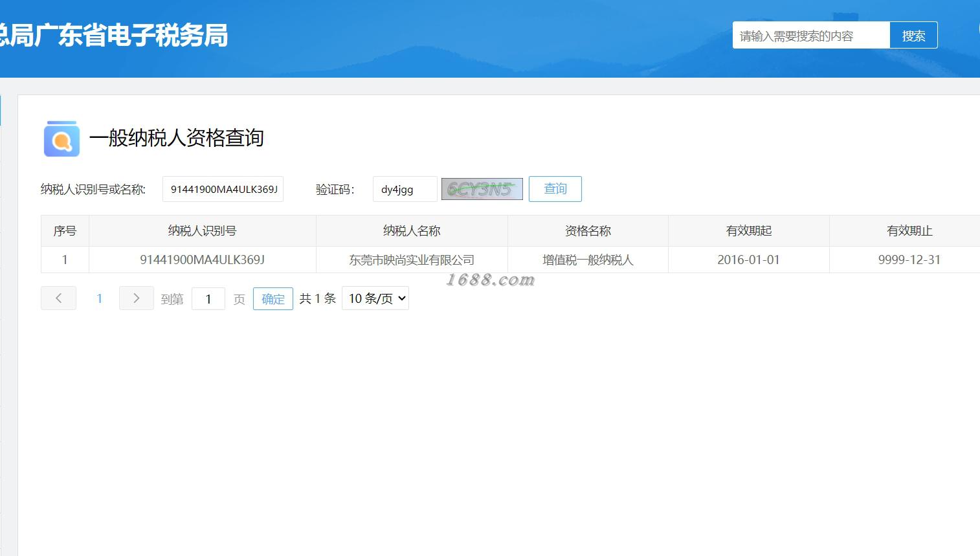Click the 序号 column header

(x=65, y=231)
